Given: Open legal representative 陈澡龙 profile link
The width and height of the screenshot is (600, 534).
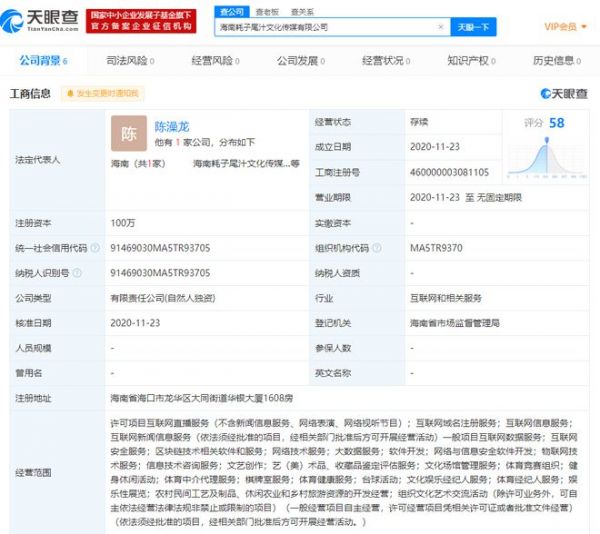Looking at the screenshot, I should [x=170, y=127].
